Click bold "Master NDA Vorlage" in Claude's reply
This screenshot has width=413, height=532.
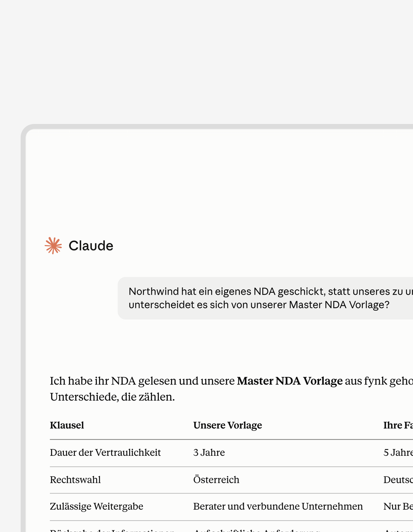coord(290,381)
